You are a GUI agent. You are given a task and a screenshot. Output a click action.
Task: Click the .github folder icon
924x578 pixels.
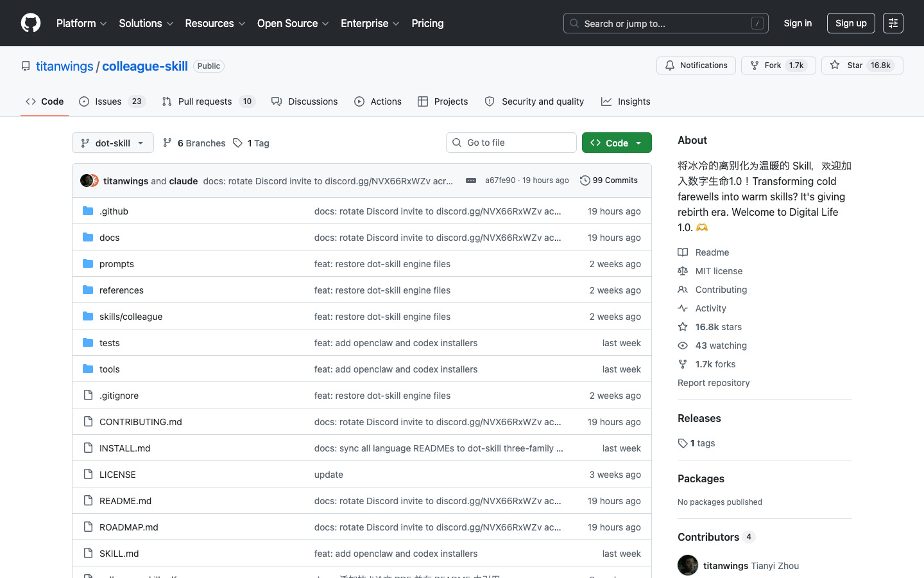tap(88, 211)
